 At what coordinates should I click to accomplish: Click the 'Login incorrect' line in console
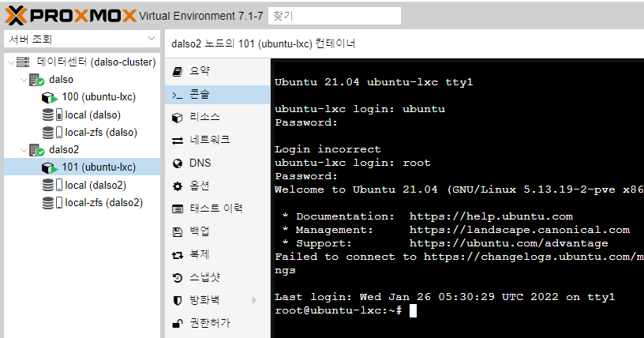tap(328, 149)
